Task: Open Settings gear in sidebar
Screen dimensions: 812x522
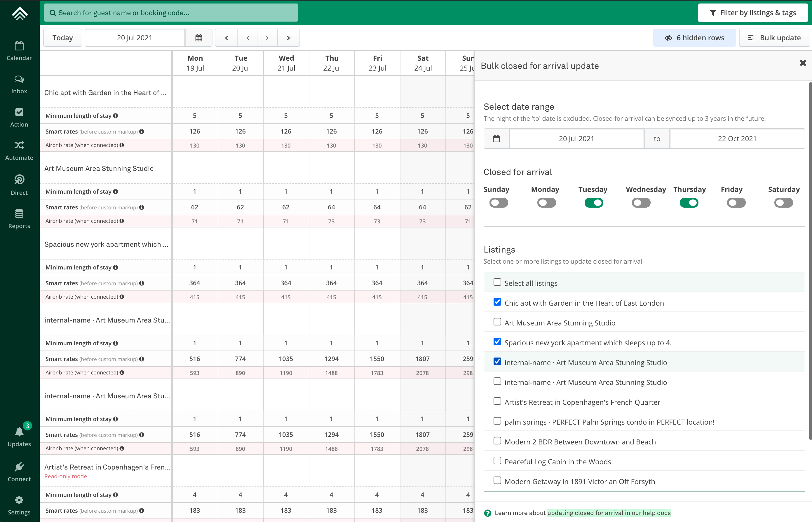Action: click(19, 505)
